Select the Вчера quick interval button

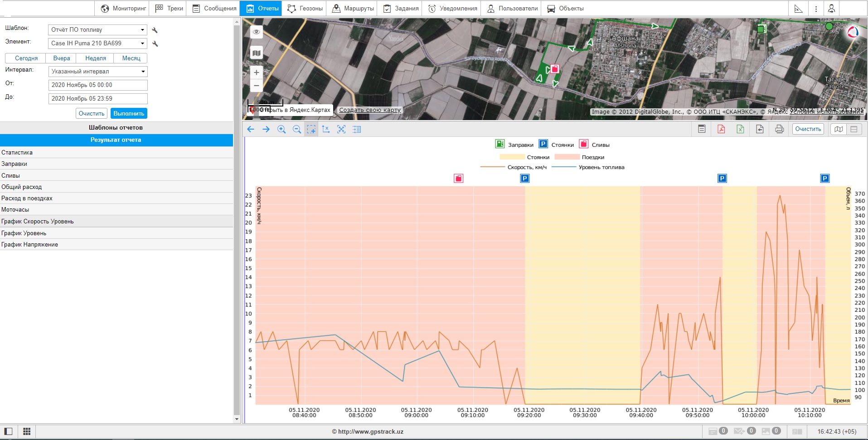[62, 58]
